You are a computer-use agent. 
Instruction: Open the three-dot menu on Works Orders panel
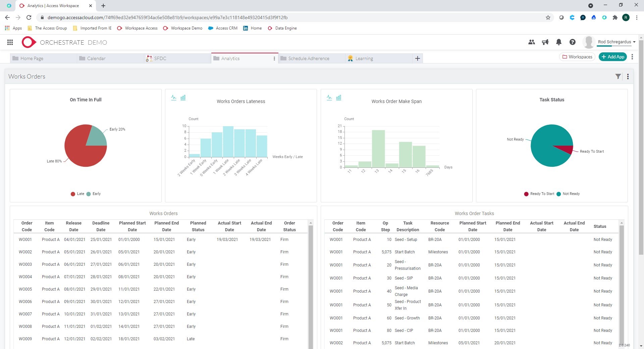click(628, 77)
